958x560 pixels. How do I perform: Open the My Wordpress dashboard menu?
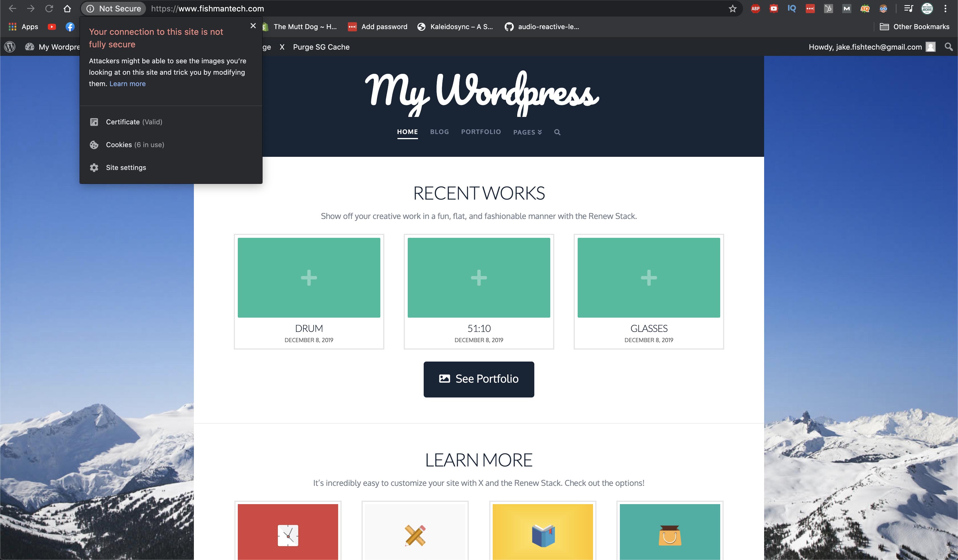tap(52, 47)
